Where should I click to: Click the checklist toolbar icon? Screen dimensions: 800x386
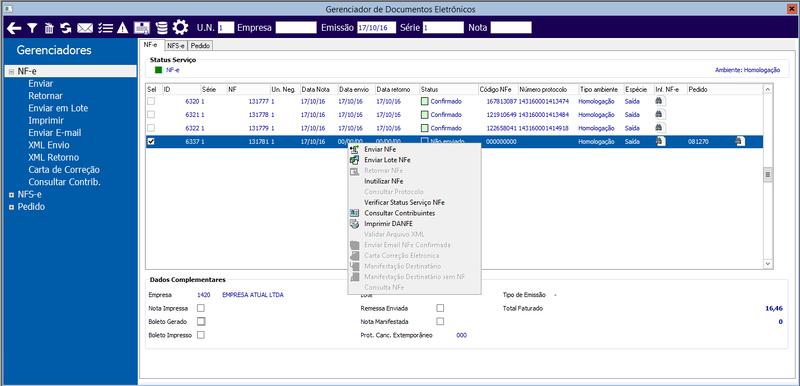(x=105, y=28)
